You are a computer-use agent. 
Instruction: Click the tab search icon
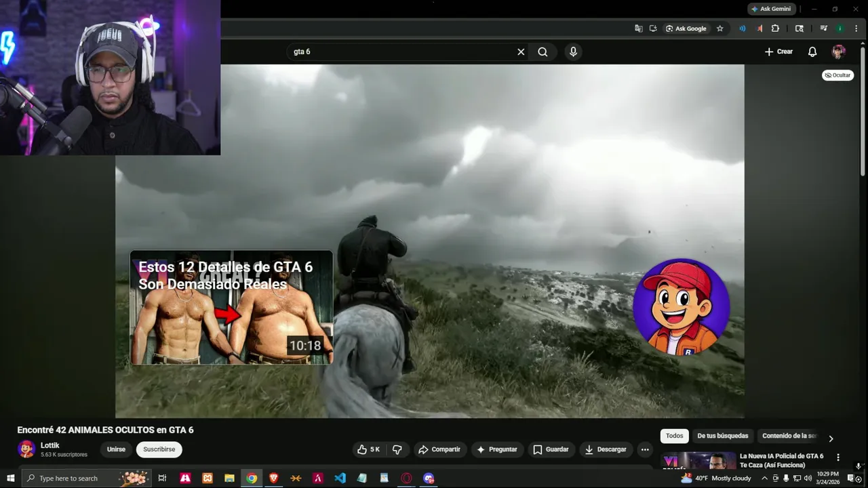pyautogui.click(x=799, y=28)
